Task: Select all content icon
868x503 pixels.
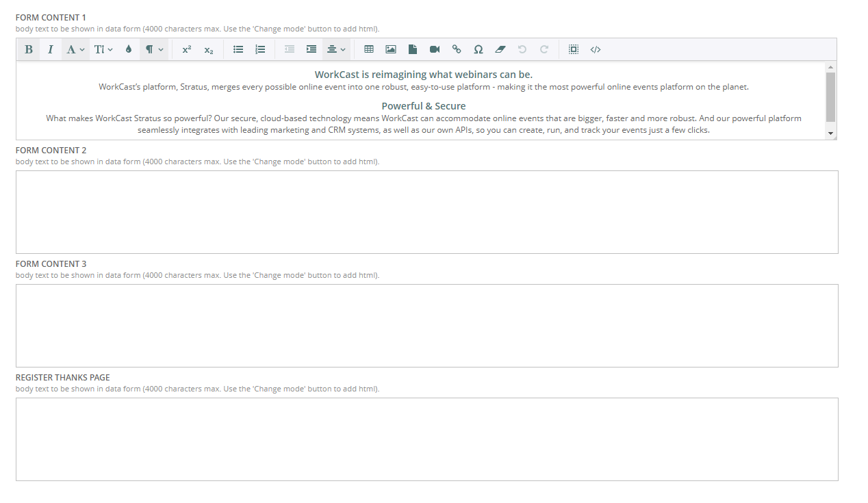Action: coord(574,49)
